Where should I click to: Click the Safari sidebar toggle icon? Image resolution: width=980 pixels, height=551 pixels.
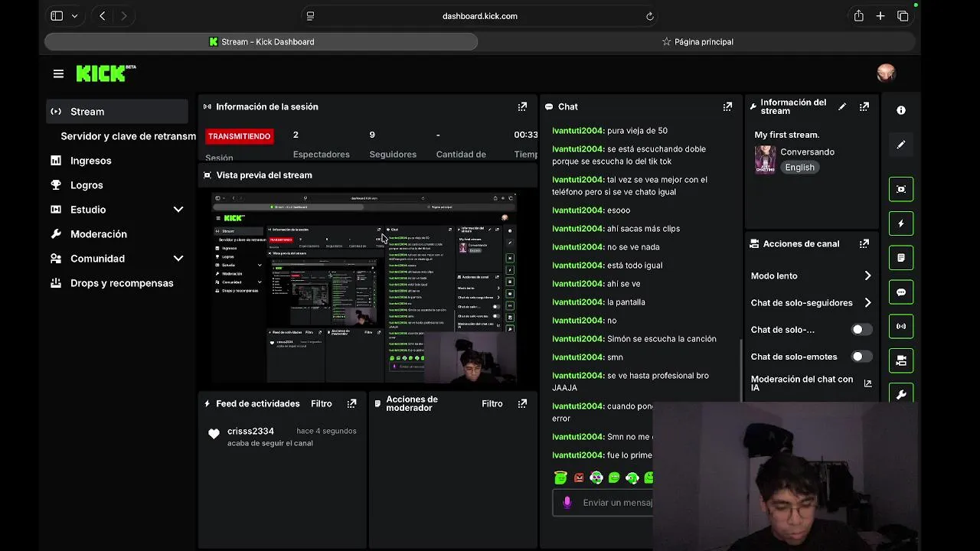[57, 16]
